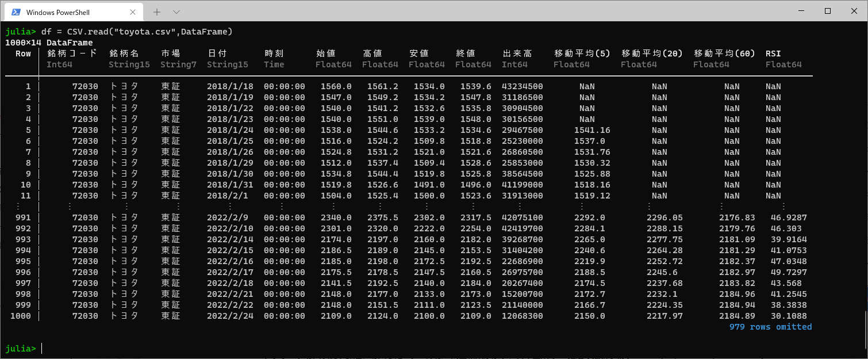Click the 移動平均(60) column header

[724, 54]
